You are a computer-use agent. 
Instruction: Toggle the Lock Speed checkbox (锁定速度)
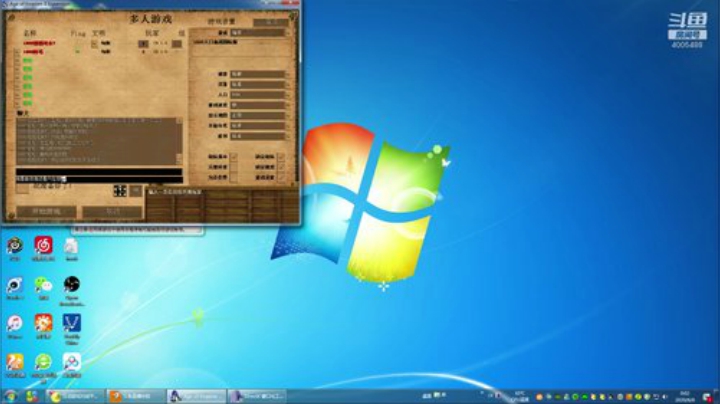(x=281, y=167)
